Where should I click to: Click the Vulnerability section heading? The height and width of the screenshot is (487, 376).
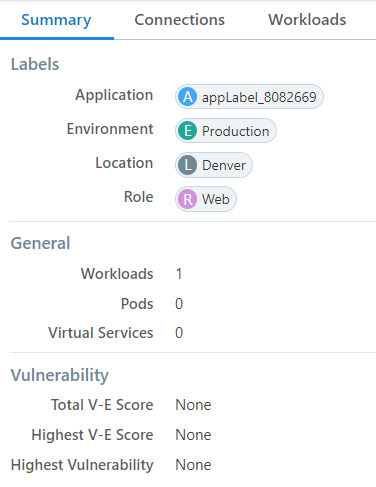60,375
